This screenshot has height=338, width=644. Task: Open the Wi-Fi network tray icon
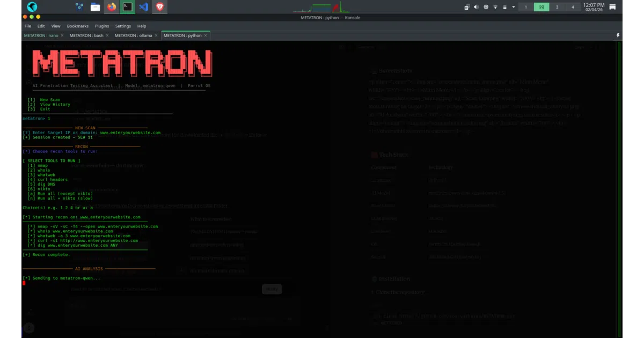495,7
